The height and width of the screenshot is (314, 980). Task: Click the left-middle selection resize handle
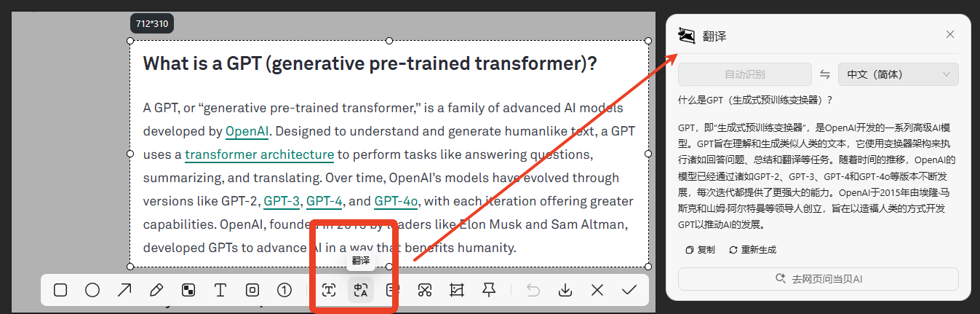130,154
